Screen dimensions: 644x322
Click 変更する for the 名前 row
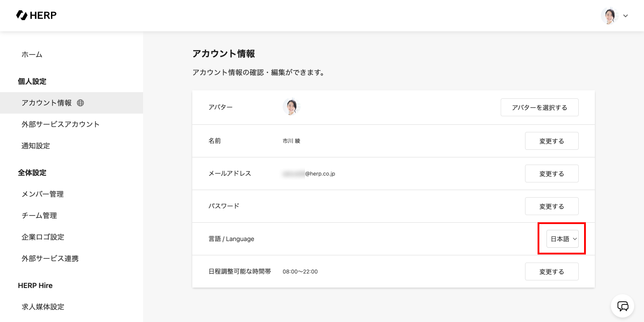tap(551, 141)
